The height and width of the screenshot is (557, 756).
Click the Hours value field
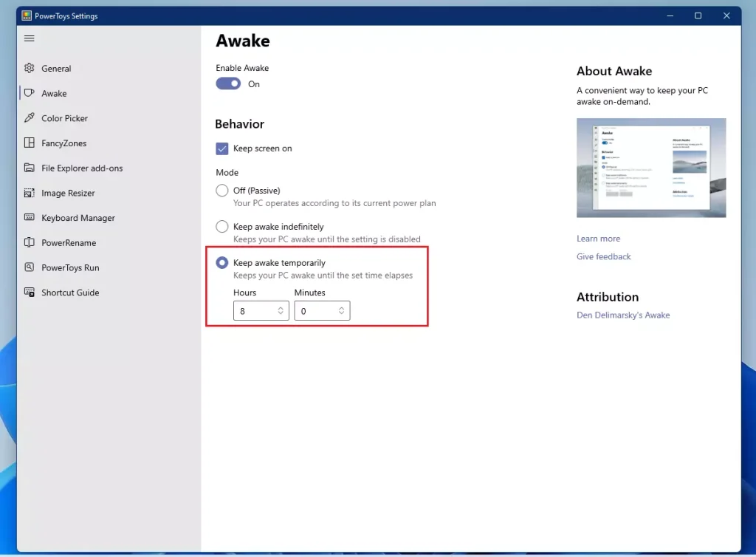tap(261, 310)
